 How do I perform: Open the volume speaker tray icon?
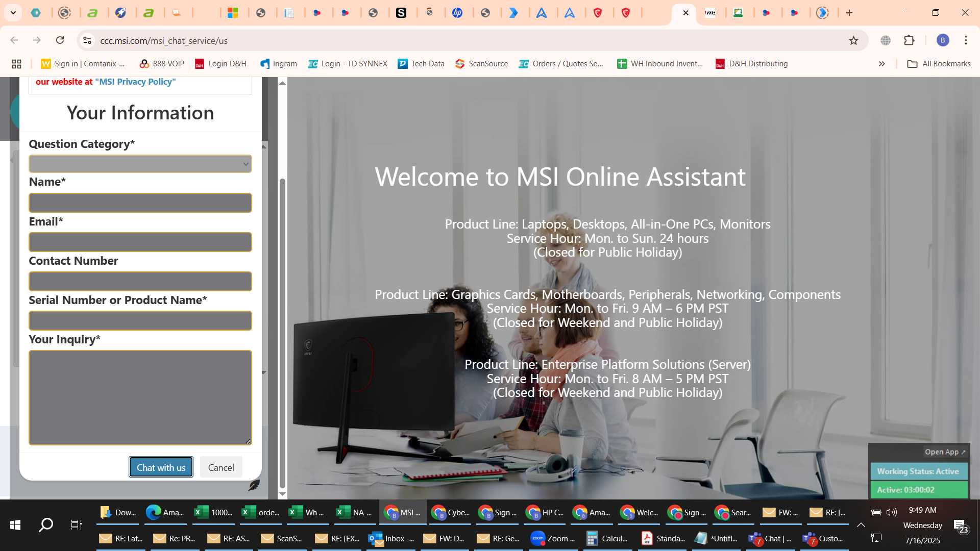point(892,512)
